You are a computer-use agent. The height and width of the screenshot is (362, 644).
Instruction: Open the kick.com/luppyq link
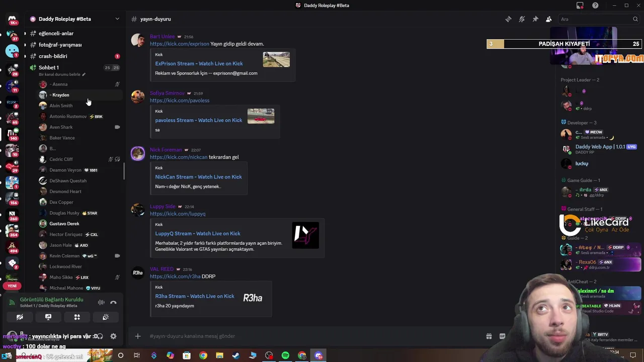(178, 214)
